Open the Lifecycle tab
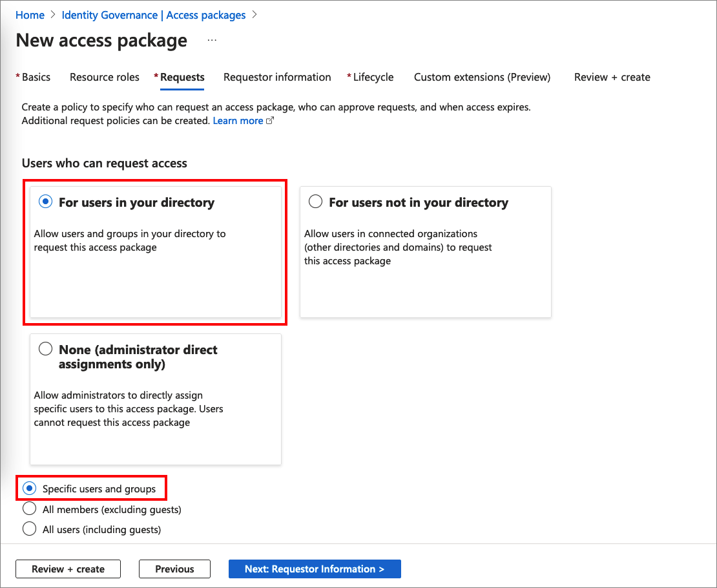The image size is (717, 588). point(373,77)
